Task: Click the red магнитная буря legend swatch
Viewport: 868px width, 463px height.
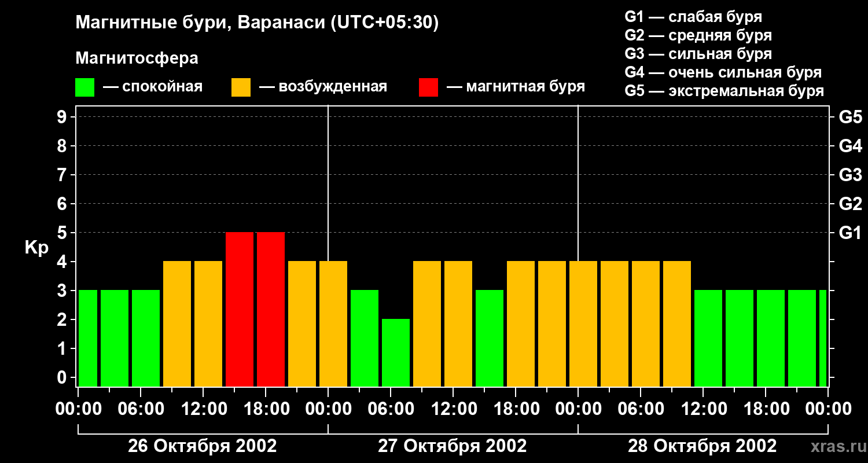Action: click(x=428, y=87)
